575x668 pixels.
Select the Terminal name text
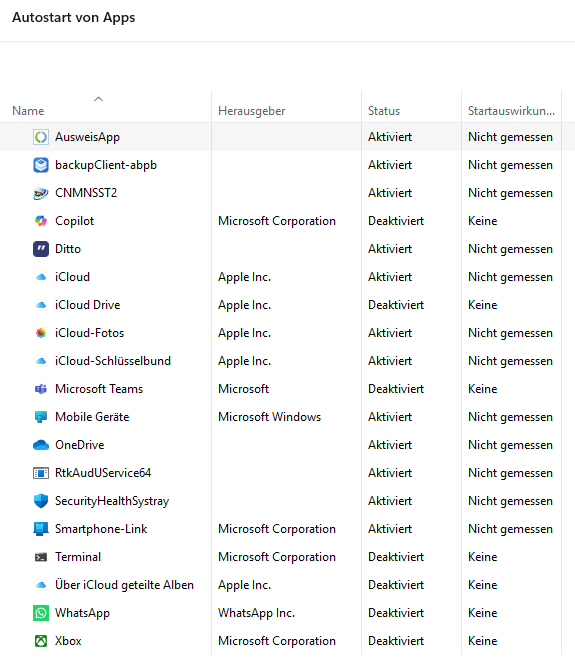pos(78,557)
